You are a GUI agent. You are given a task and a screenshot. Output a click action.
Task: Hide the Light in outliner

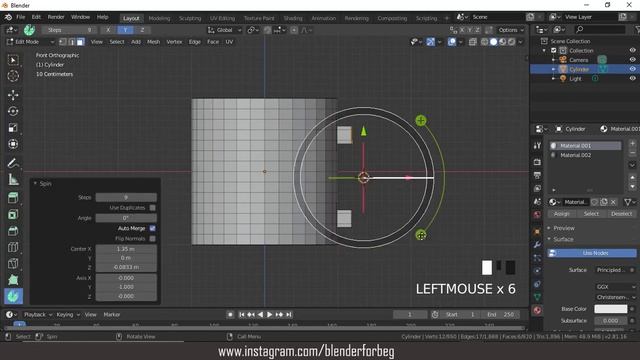click(632, 78)
